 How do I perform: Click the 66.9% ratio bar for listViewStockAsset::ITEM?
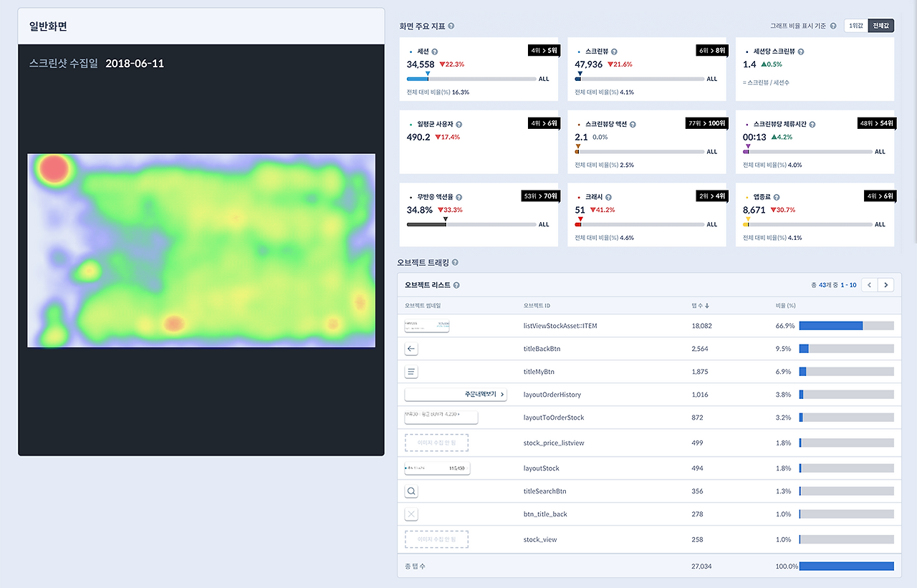coord(847,326)
